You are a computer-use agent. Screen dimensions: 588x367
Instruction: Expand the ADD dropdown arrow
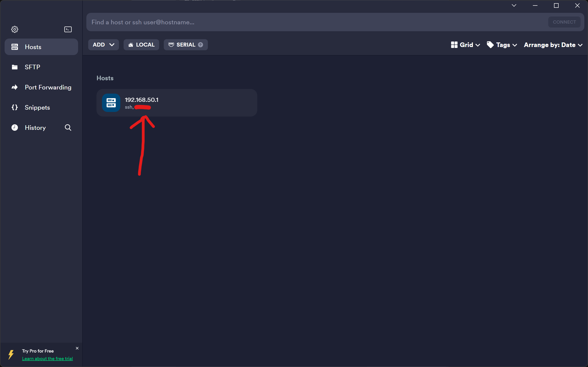[x=112, y=45]
